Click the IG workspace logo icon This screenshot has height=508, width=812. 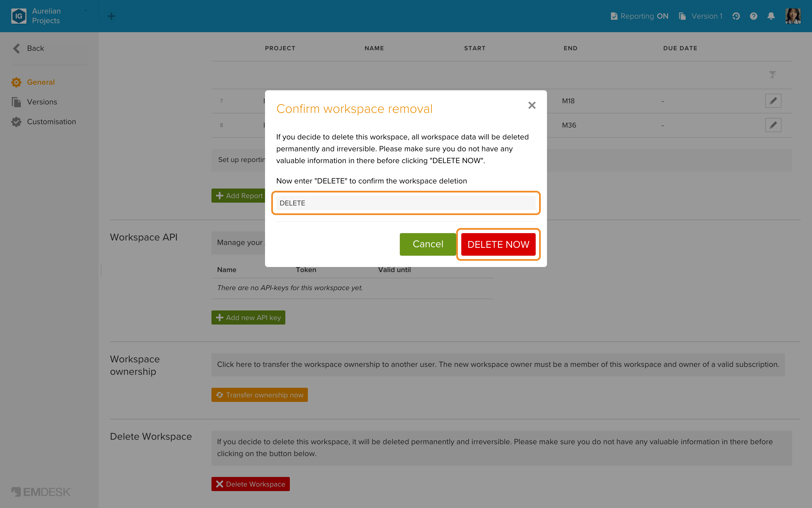tap(19, 16)
